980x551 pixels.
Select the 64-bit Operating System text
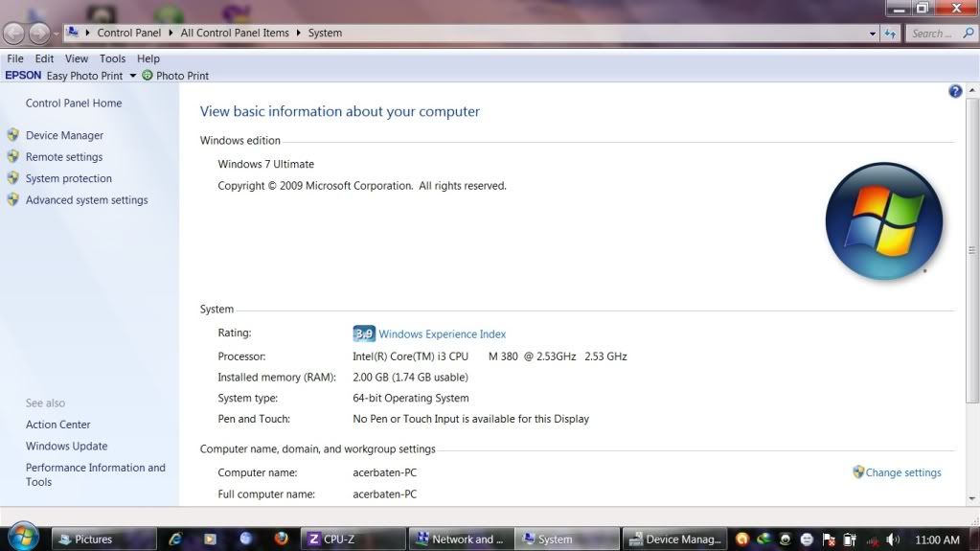pos(411,399)
